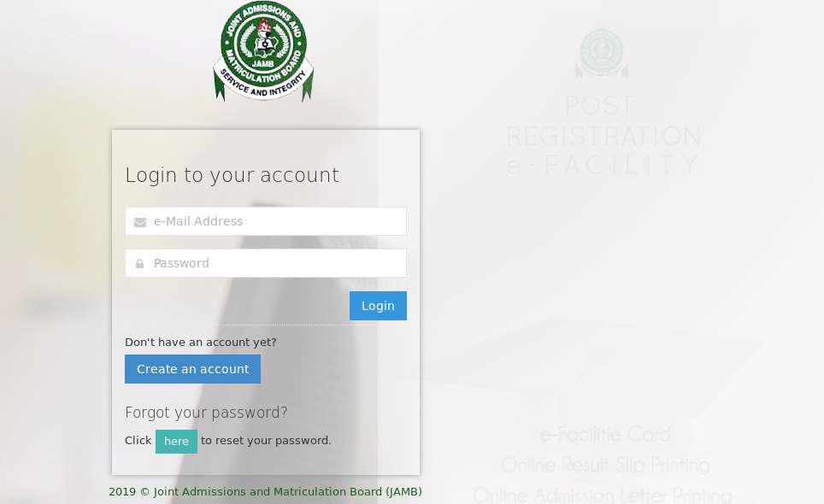
Task: Click the envelope icon in the email field
Action: tap(140, 222)
